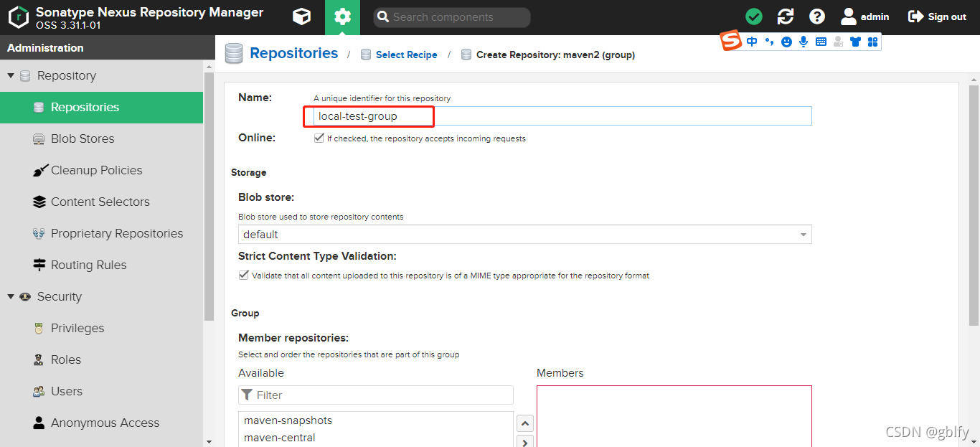980x447 pixels.
Task: Click the IME account avatar icon
Action: tap(838, 42)
